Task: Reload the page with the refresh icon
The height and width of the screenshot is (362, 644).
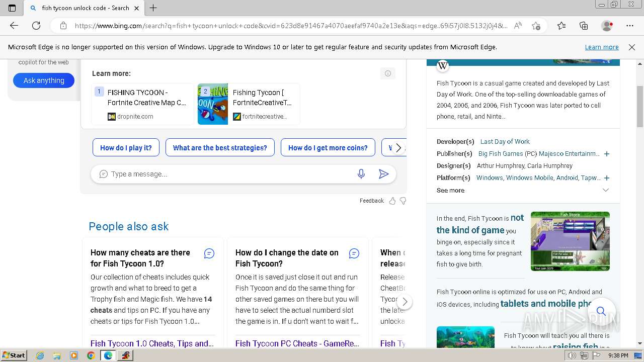Action: (36, 26)
